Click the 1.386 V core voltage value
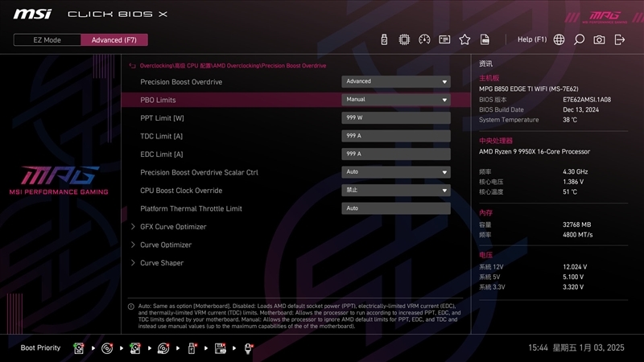Viewport: 644px width, 362px height. (573, 182)
